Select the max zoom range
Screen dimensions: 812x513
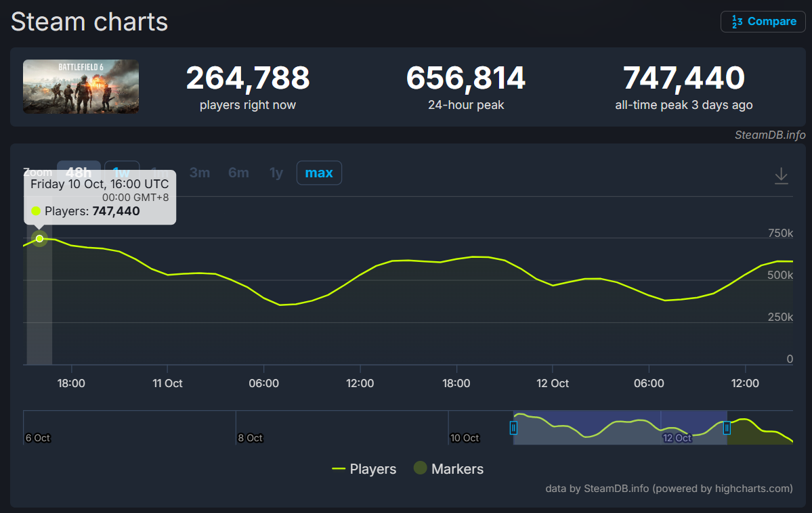coord(319,173)
